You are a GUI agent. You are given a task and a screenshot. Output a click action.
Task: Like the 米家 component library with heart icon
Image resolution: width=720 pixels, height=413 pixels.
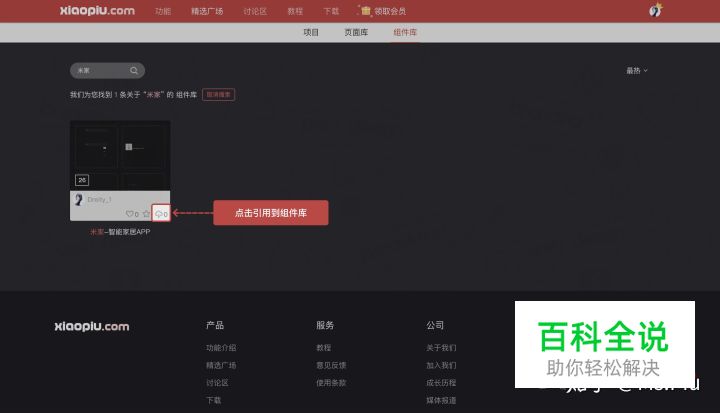[130, 214]
